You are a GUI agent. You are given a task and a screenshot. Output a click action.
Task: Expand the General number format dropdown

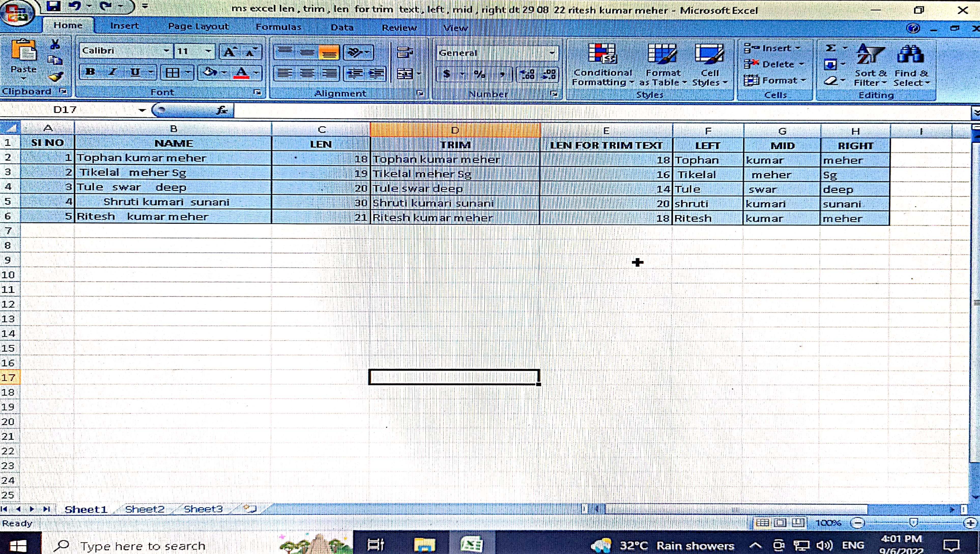pos(552,53)
